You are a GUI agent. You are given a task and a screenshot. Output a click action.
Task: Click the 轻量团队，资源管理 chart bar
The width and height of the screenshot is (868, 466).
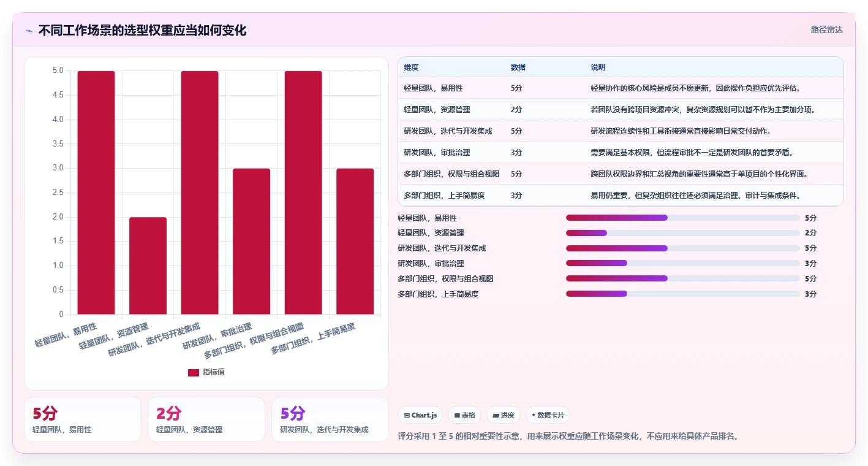[x=148, y=265]
